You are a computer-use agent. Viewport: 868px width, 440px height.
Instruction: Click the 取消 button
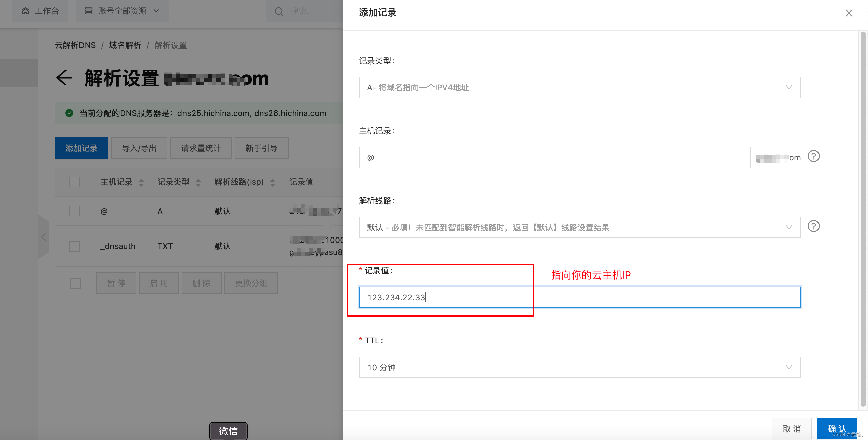[792, 429]
